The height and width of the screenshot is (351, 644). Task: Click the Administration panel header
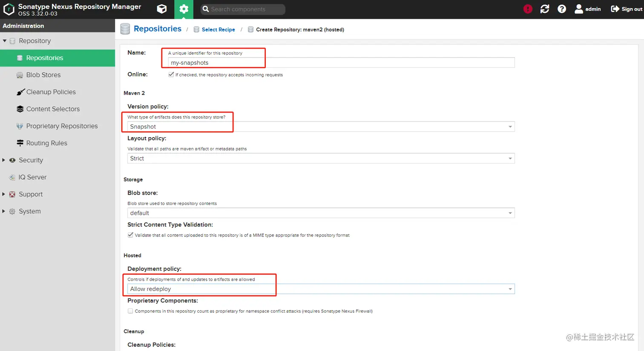pyautogui.click(x=57, y=26)
